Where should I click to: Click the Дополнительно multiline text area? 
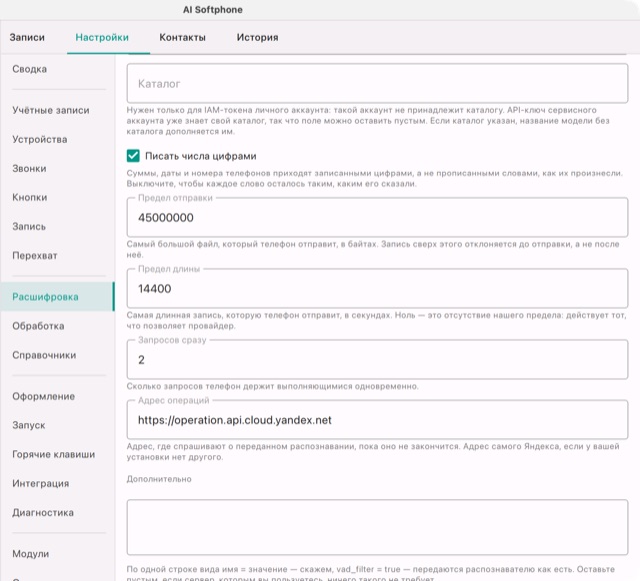tap(377, 527)
